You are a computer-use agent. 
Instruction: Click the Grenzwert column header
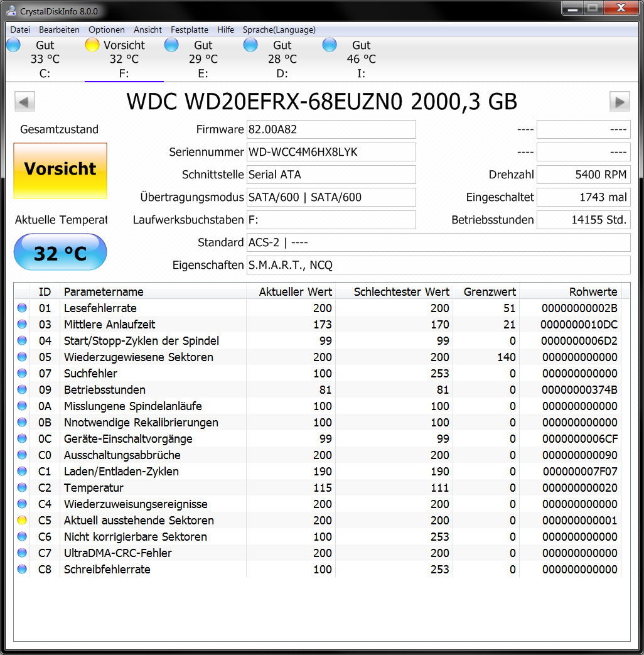486,291
